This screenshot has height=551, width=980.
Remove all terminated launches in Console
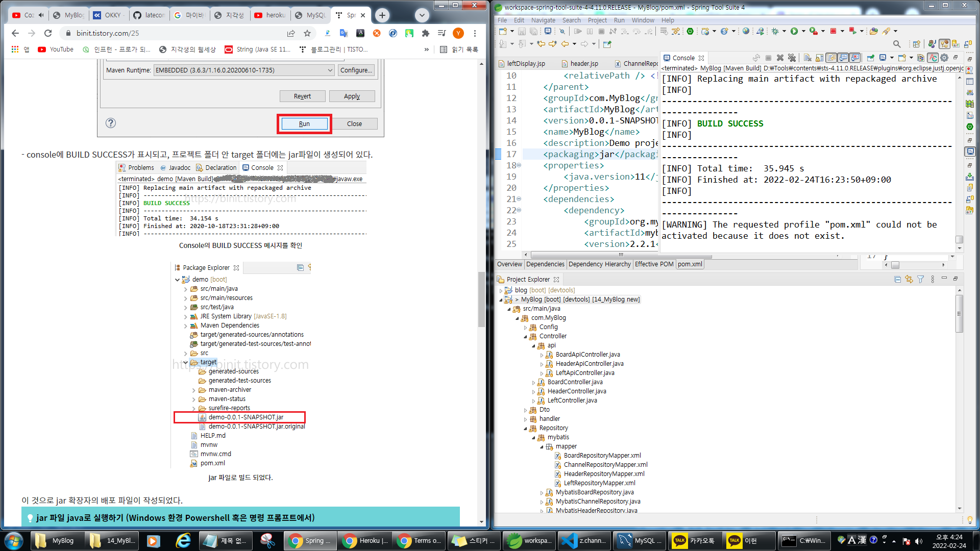coord(792,58)
